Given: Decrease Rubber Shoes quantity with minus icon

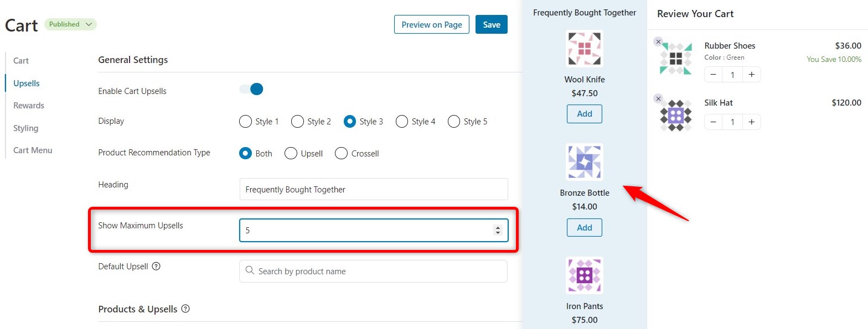Looking at the screenshot, I should [x=713, y=75].
